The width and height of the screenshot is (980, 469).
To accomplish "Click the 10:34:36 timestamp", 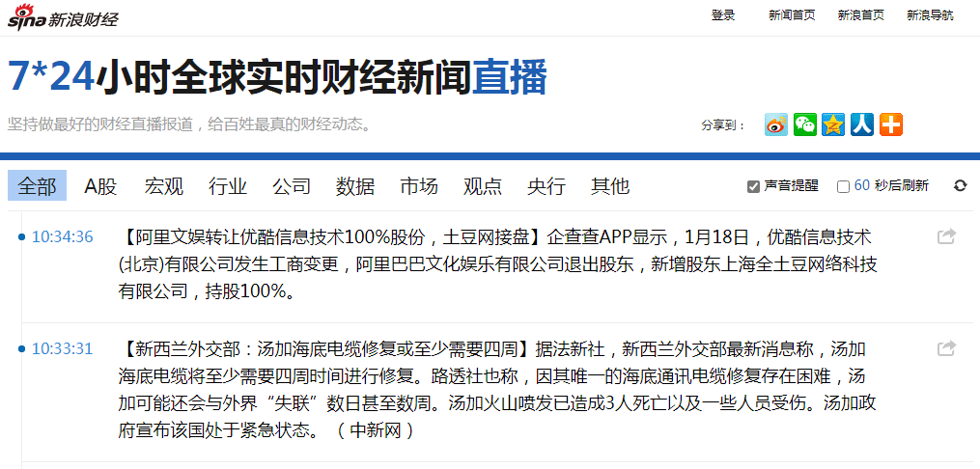I will coord(63,236).
